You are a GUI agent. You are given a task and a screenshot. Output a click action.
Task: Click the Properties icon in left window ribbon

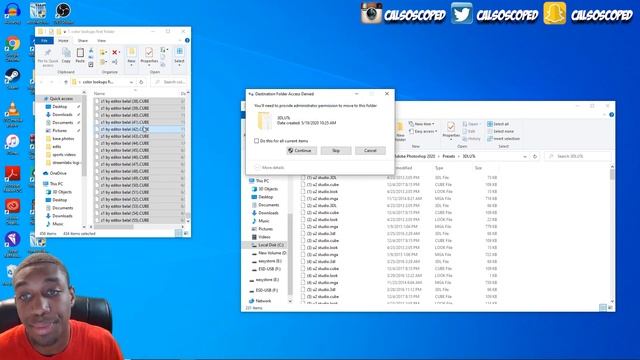(149, 56)
